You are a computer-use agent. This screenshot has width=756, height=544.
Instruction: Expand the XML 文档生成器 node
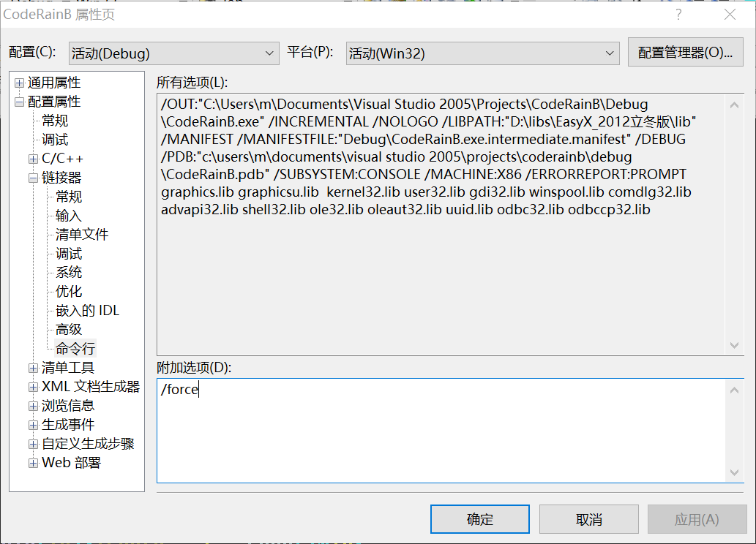coord(34,387)
